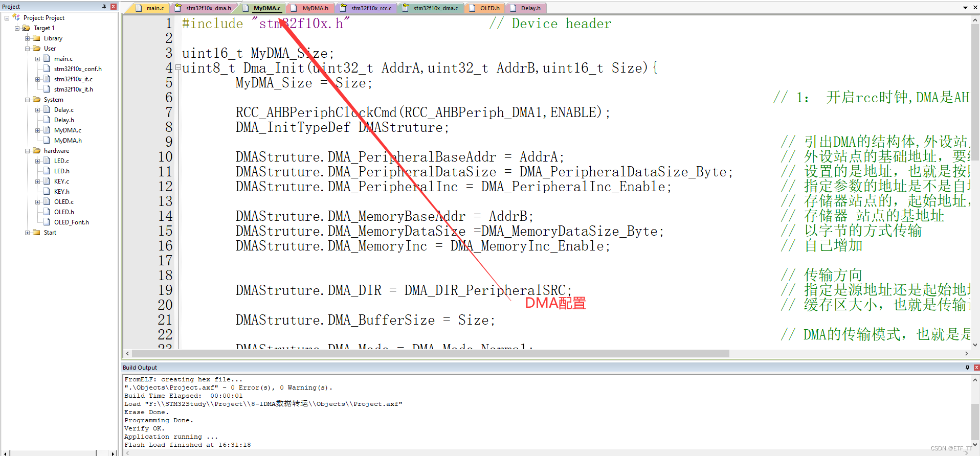The width and height of the screenshot is (980, 456).
Task: Pin the Project panel
Action: pos(104,7)
